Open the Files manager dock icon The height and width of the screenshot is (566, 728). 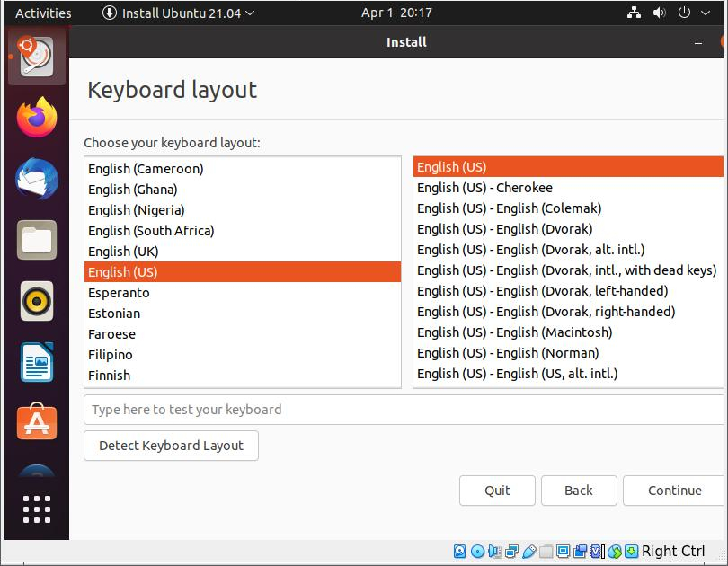pos(37,240)
